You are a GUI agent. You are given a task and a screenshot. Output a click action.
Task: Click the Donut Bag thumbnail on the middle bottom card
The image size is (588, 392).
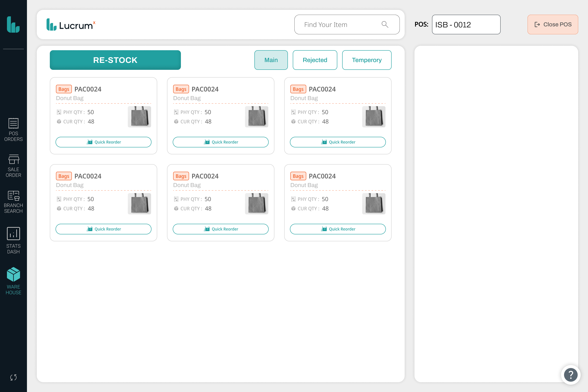coord(256,204)
